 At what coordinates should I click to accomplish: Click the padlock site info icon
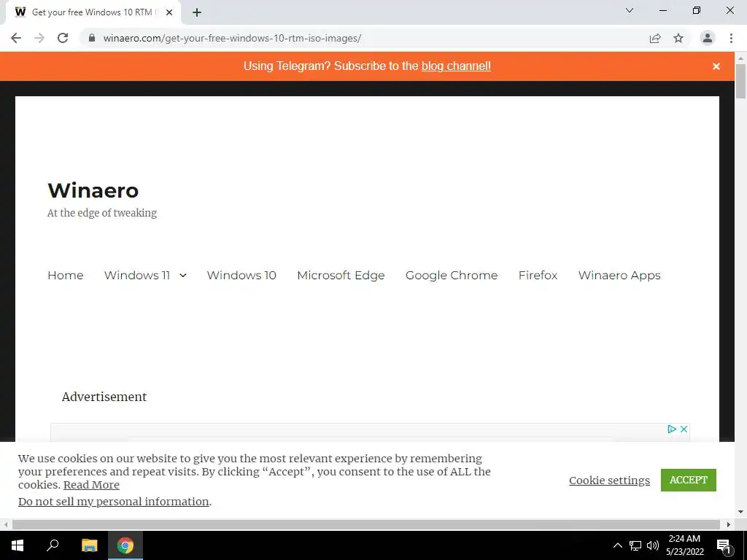pyautogui.click(x=92, y=38)
